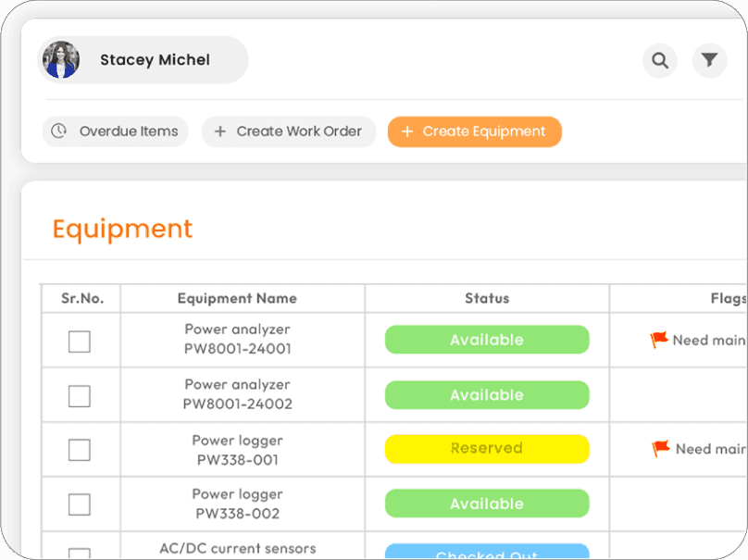The width and height of the screenshot is (748, 560).
Task: Click the AC/DC current sensors entry
Action: (x=238, y=549)
